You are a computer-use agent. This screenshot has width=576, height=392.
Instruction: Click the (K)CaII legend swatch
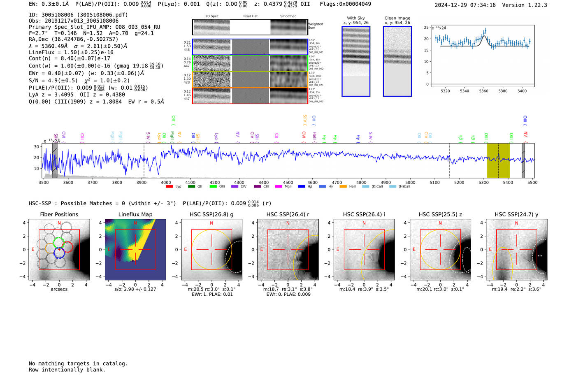(x=365, y=187)
